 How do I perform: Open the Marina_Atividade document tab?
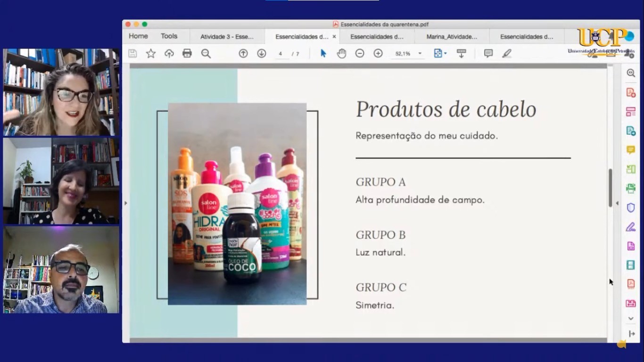click(451, 37)
